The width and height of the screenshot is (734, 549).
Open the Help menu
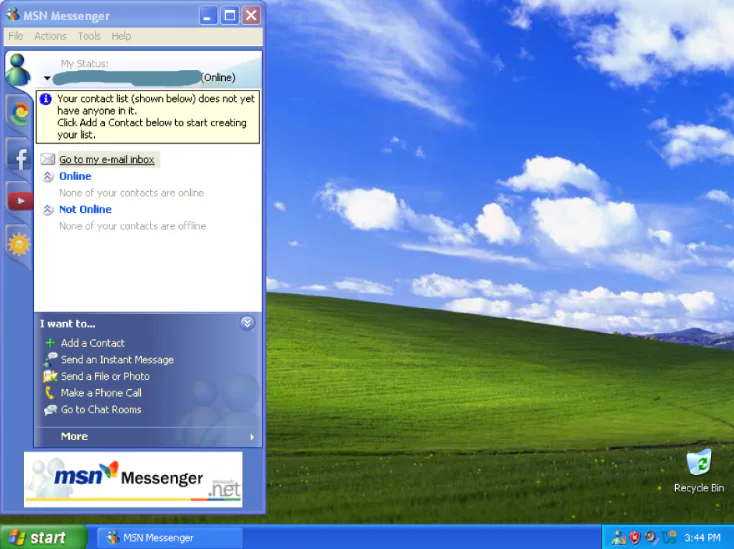click(121, 36)
